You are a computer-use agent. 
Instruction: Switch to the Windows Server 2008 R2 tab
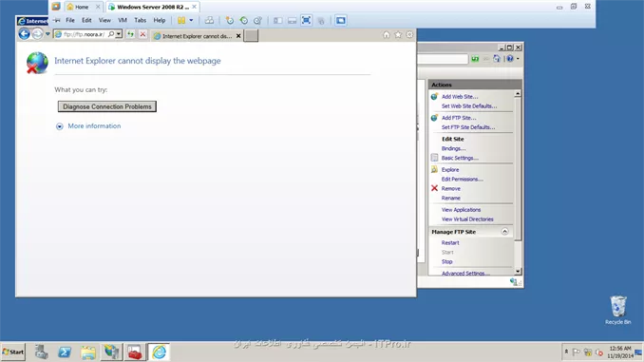152,7
